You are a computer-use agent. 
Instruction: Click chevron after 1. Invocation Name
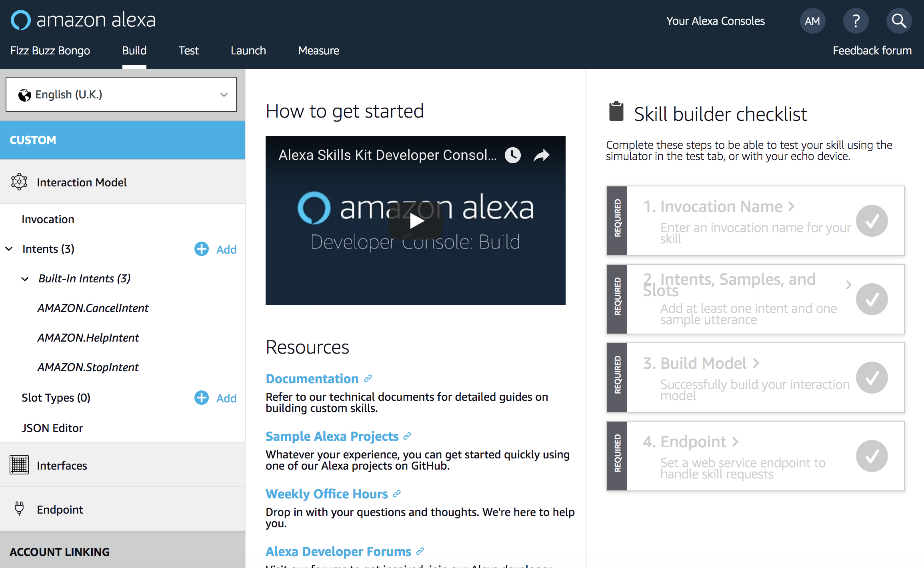(791, 206)
